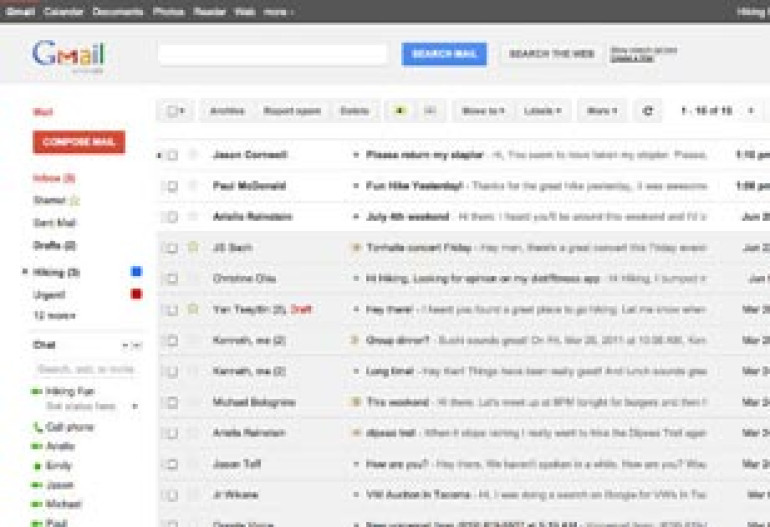Click video camera icon next to Jason in chat list
This screenshot has width=770, height=527.
36,485
